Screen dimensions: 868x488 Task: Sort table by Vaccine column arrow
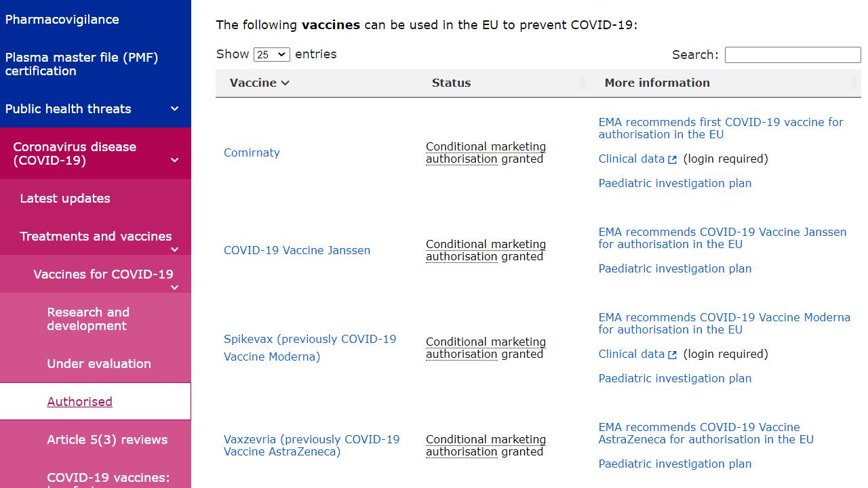(285, 83)
